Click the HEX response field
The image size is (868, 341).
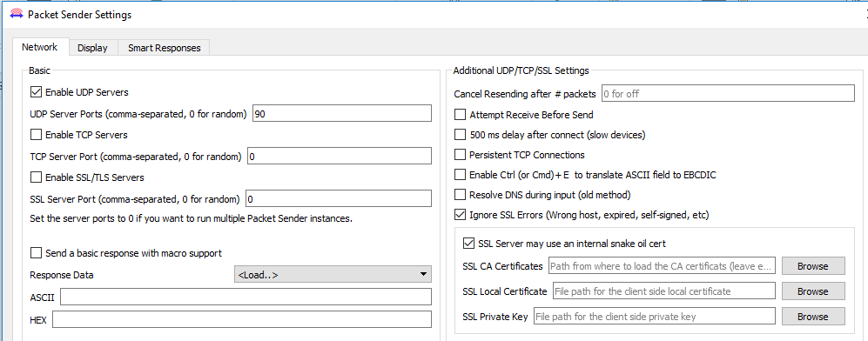click(x=242, y=319)
